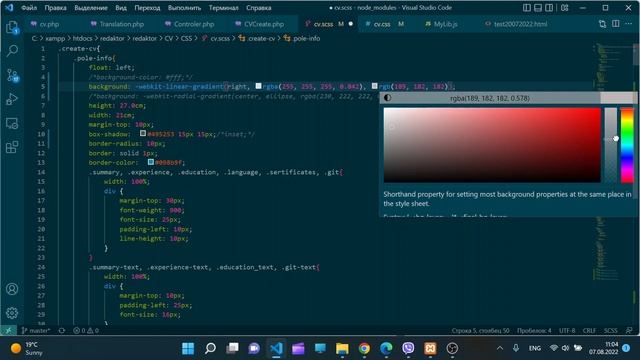640x360 pixels.
Task: Click the box-shadow color swatch
Action: [x=143, y=133]
